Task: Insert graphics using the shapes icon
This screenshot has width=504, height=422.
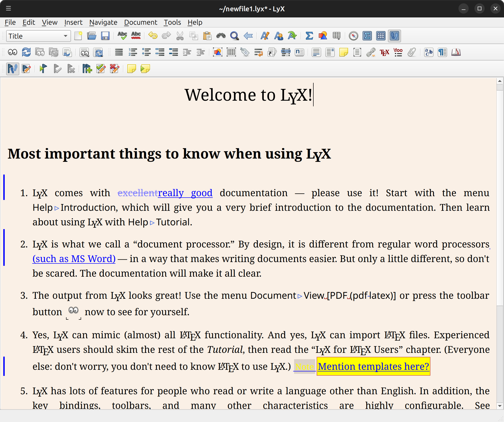Action: (323, 36)
